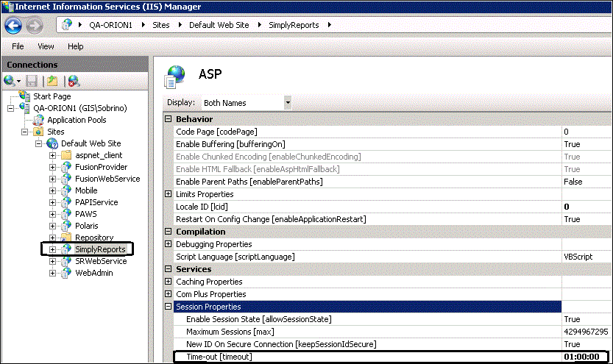Expand the Caching Properties section

tap(168, 282)
